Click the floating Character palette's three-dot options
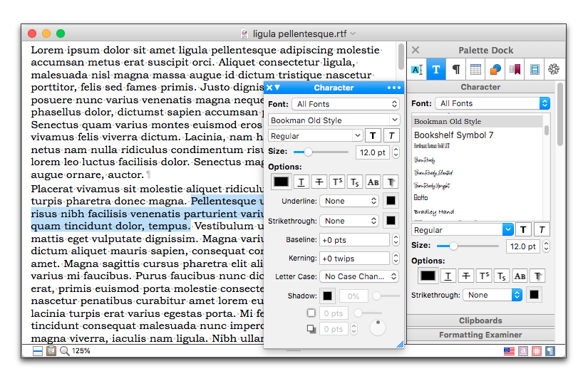Image resolution: width=588 pixels, height=381 pixels. 394,88
